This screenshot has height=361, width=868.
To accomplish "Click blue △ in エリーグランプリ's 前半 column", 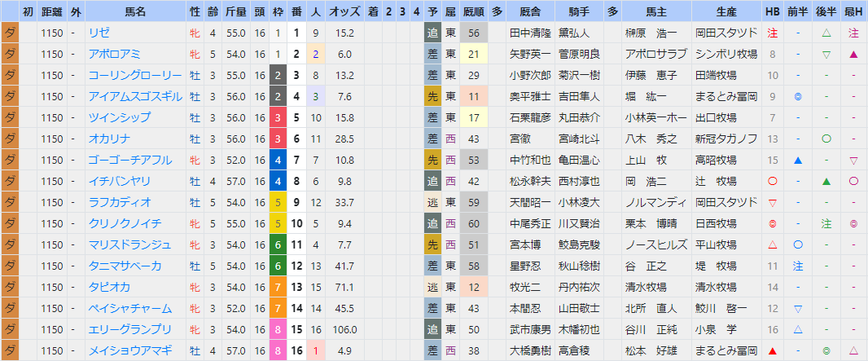I will [798, 329].
